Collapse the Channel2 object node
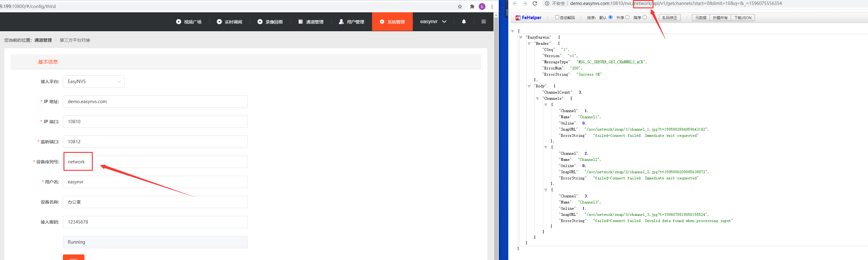This screenshot has height=260, width=868. (x=546, y=147)
